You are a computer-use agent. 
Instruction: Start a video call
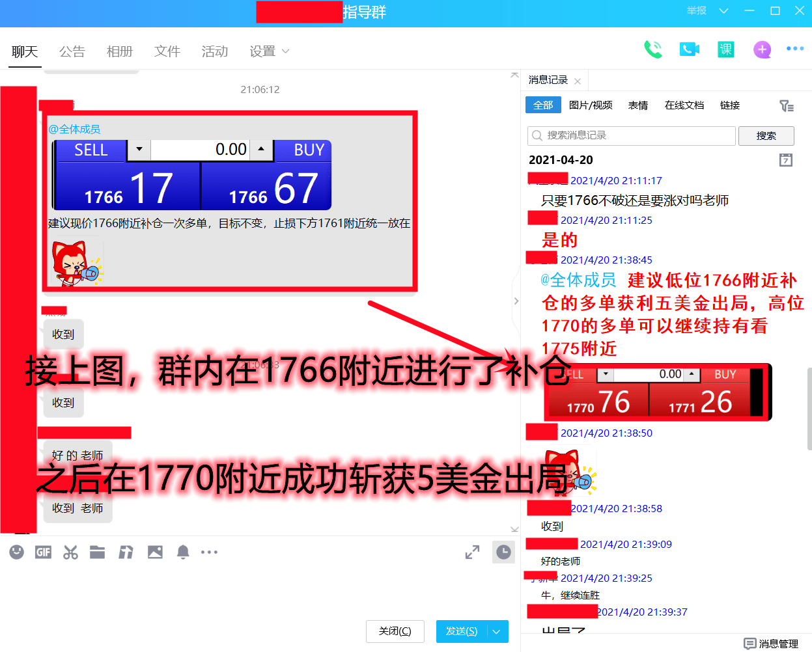point(689,49)
